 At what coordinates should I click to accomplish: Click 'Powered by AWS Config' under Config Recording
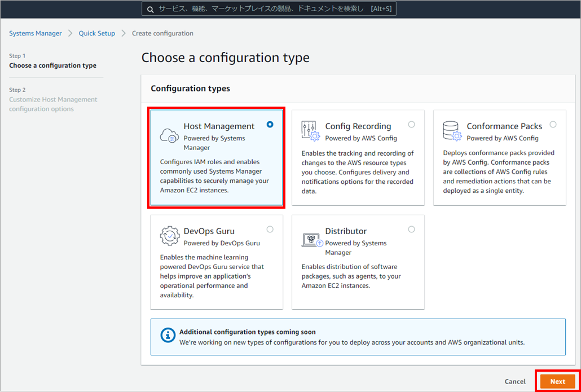click(x=361, y=138)
